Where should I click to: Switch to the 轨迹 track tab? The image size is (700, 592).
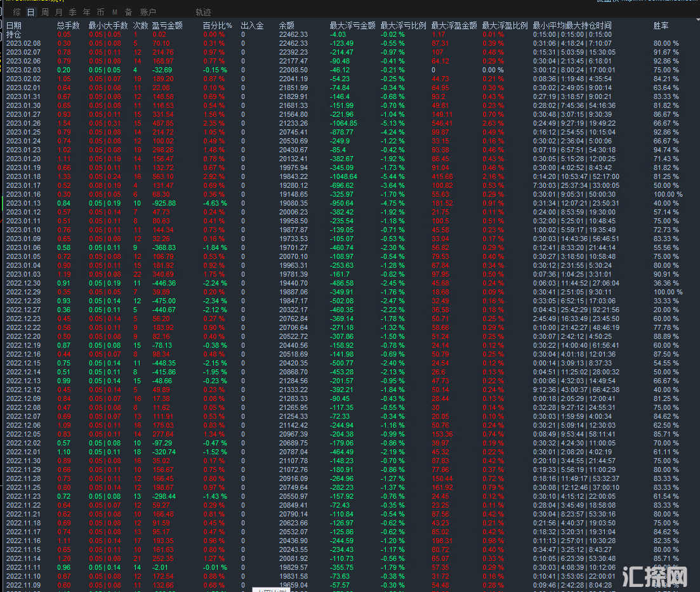pyautogui.click(x=203, y=12)
